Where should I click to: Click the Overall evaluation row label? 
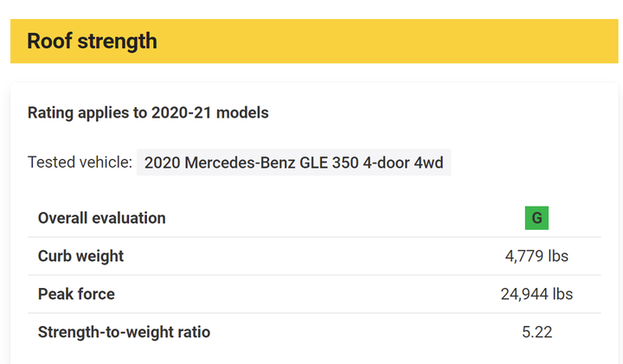coord(102,218)
